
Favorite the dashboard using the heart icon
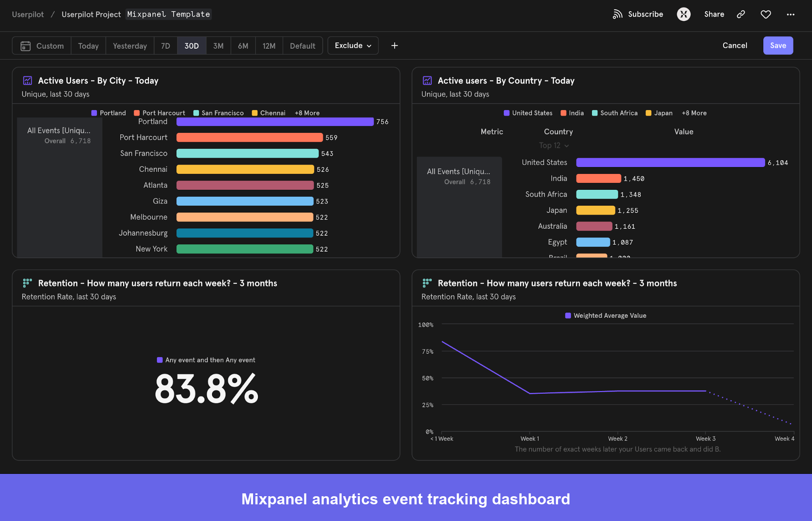[766, 14]
